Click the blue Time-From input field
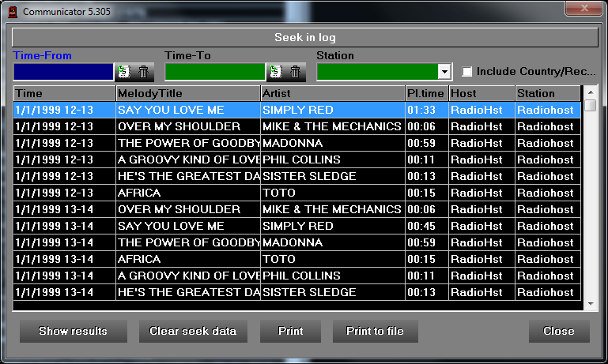 [63, 72]
